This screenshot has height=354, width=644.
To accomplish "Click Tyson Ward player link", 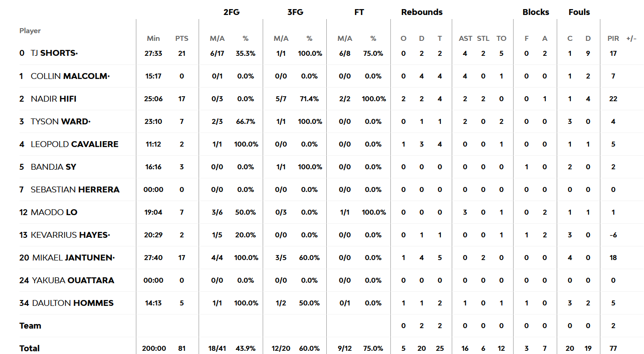I will tap(60, 121).
